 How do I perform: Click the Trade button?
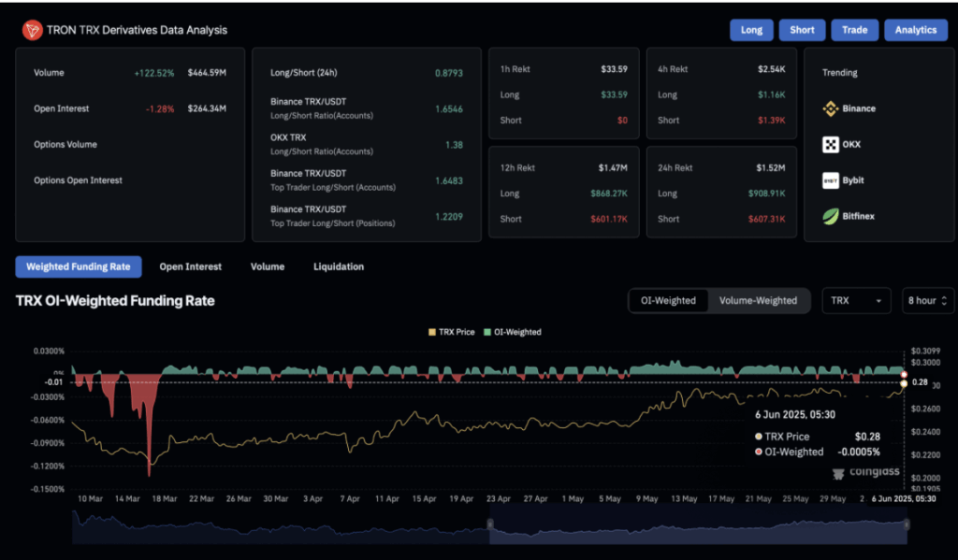pos(854,30)
